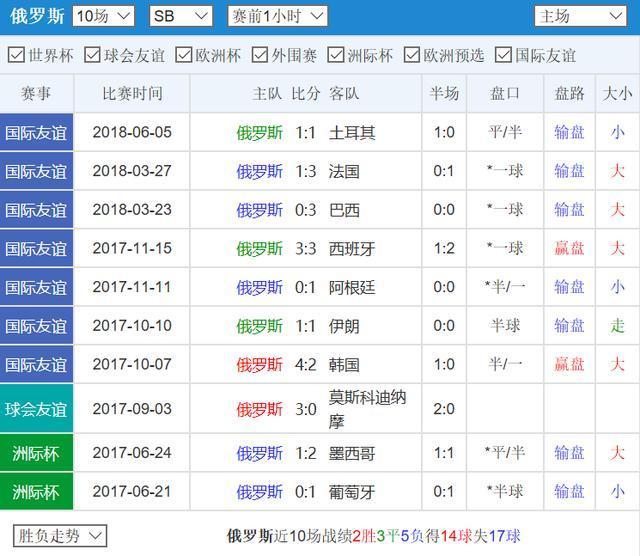Click the 赛事 column header
This screenshot has height=556, width=640.
pyautogui.click(x=36, y=93)
